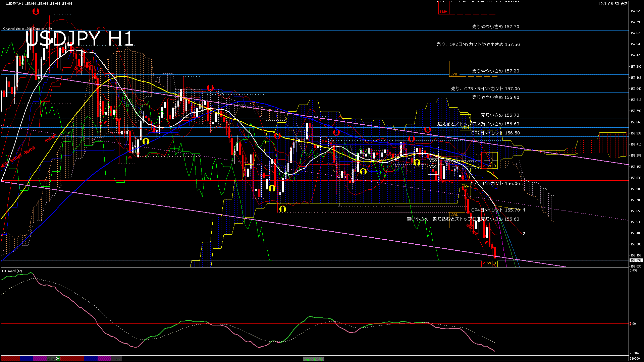Click the USDJPY,H1 chart title text

[x=14, y=3]
